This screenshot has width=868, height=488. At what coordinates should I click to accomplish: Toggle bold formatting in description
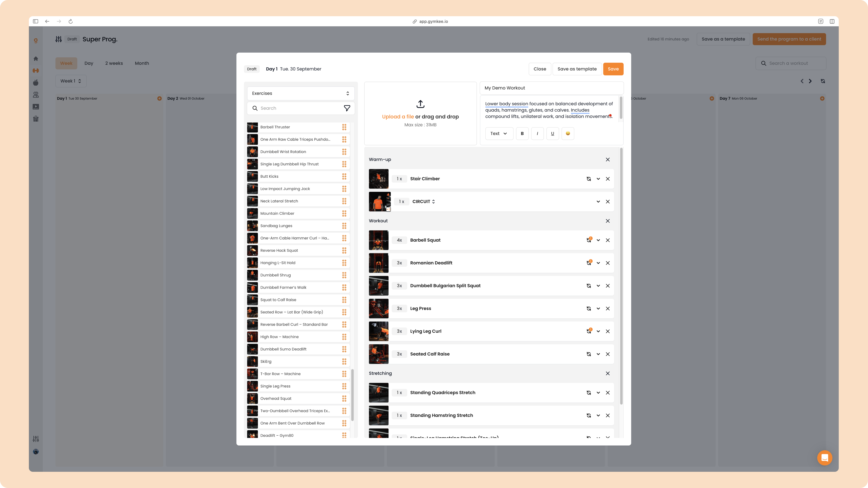[x=522, y=133]
